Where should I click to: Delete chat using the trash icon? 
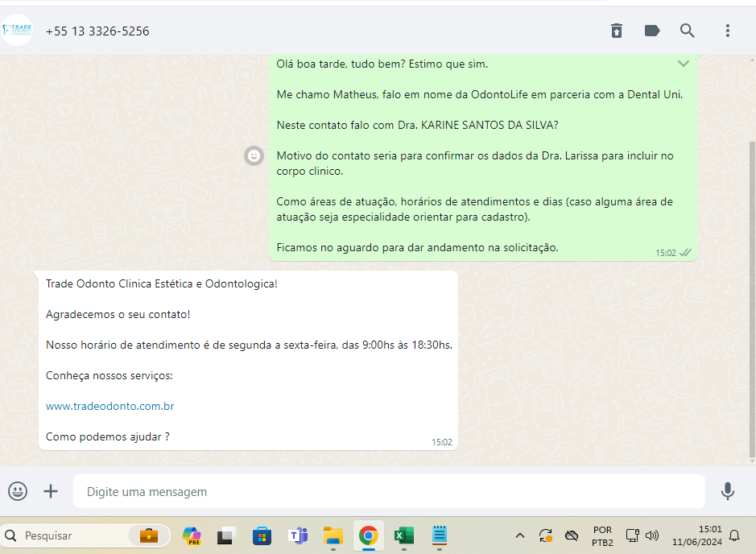[x=617, y=31]
